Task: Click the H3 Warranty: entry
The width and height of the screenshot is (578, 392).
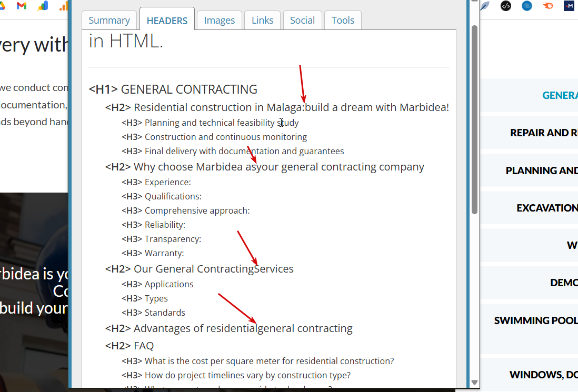Action: click(153, 253)
